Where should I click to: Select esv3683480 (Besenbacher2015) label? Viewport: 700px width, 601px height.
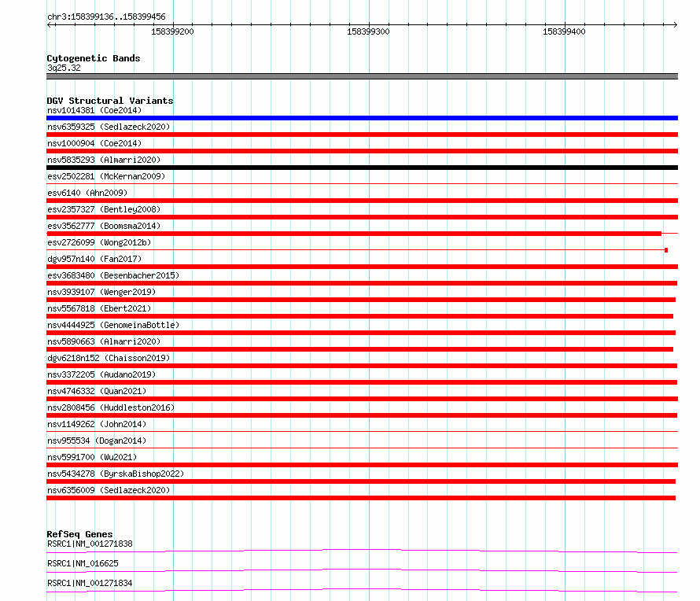113,275
